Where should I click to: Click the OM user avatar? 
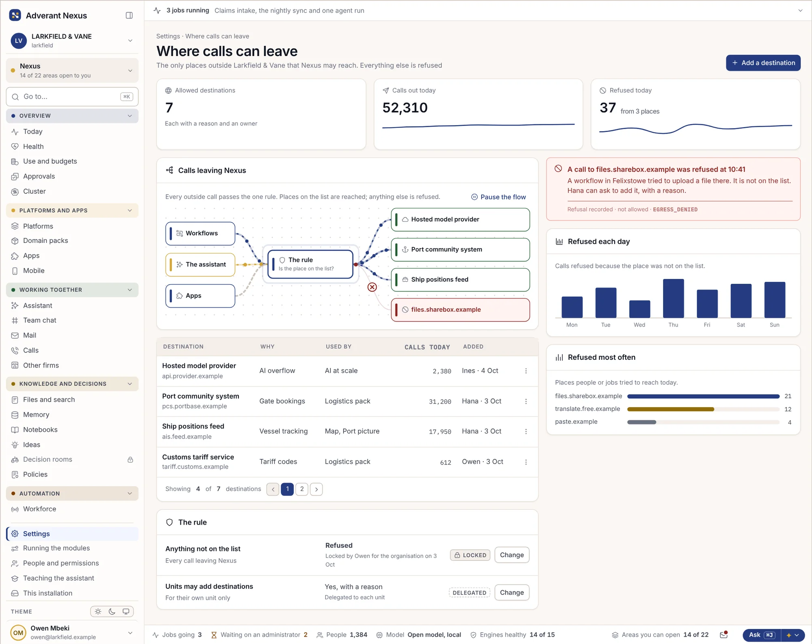[x=18, y=633]
